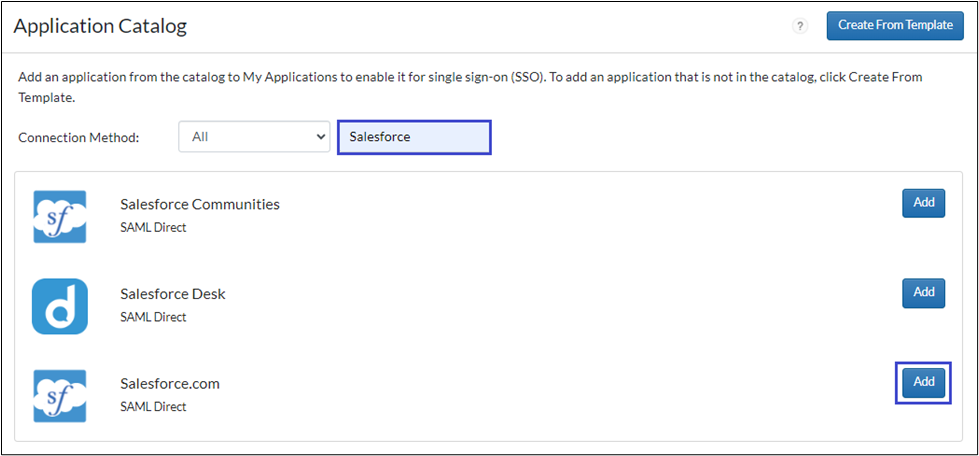Click SAML Direct under Salesforce Communities
This screenshot has width=979, height=456.
(x=153, y=227)
